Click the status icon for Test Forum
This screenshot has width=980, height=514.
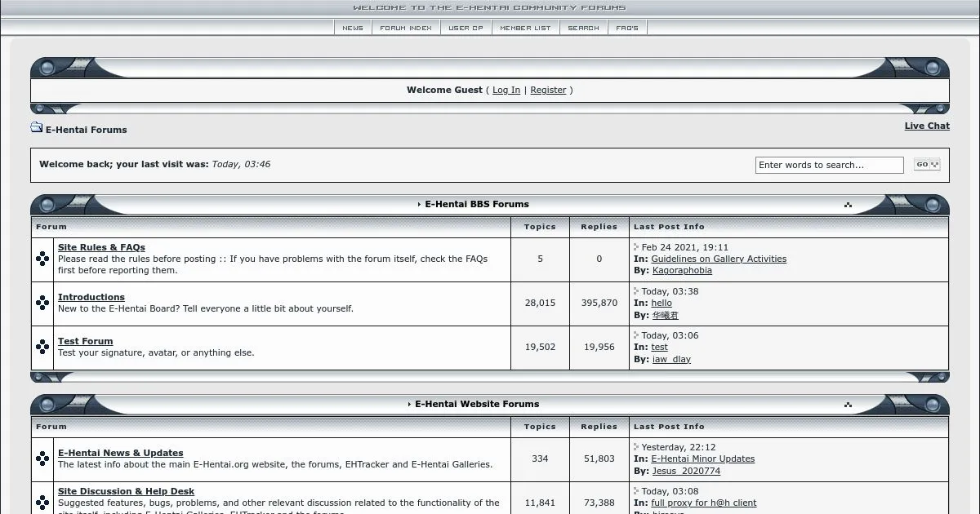click(42, 348)
